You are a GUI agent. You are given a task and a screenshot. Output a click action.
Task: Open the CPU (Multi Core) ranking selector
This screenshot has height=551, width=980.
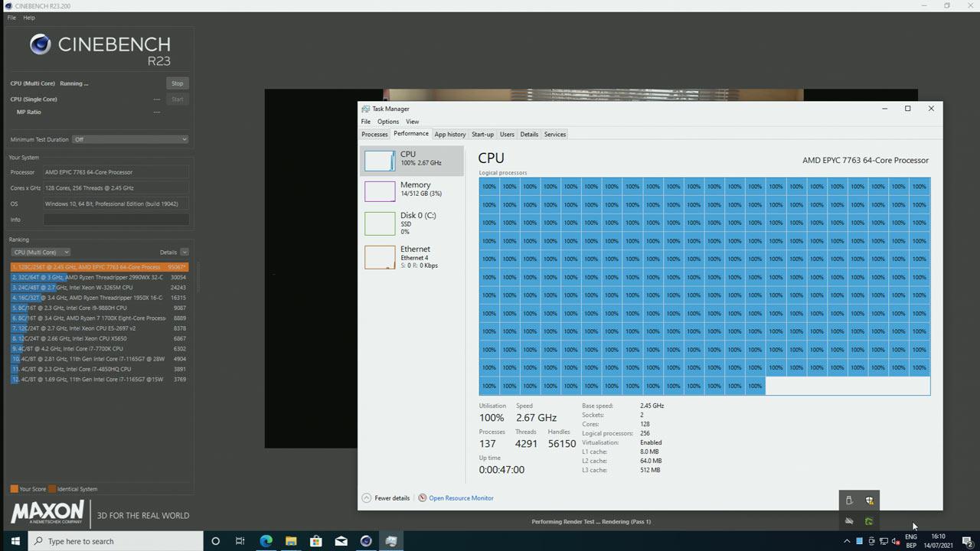[41, 252]
